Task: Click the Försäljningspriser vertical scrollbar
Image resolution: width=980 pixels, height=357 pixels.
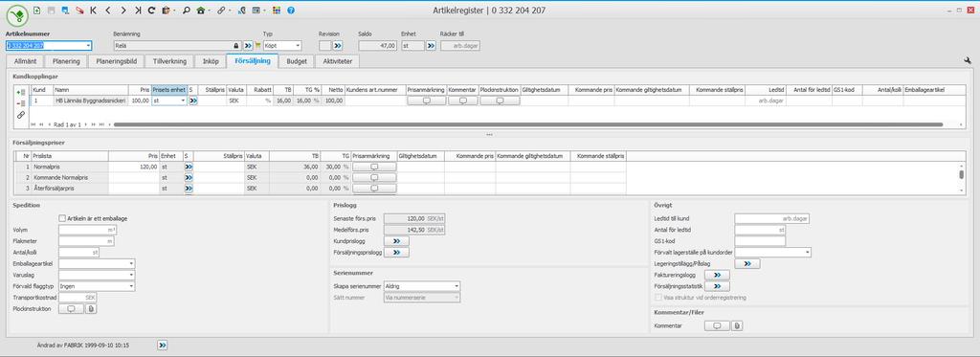Action: click(x=961, y=174)
